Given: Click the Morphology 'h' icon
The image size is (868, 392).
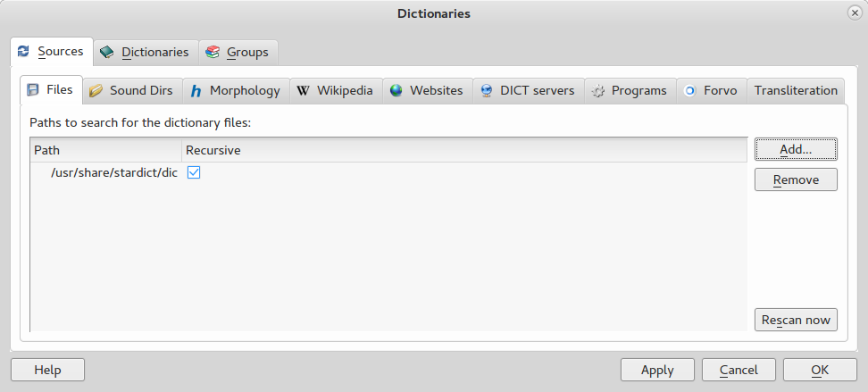Looking at the screenshot, I should (196, 90).
